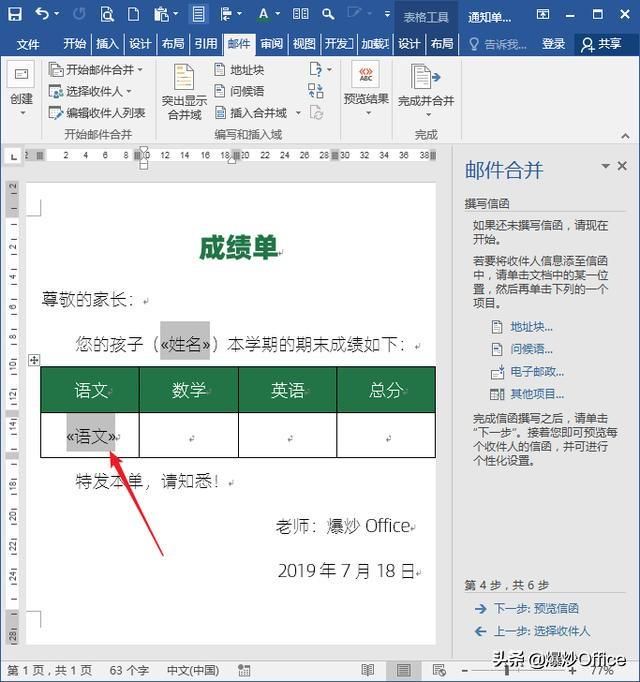Open Rules dropdown with question mark icon
640x682 pixels.
321,69
